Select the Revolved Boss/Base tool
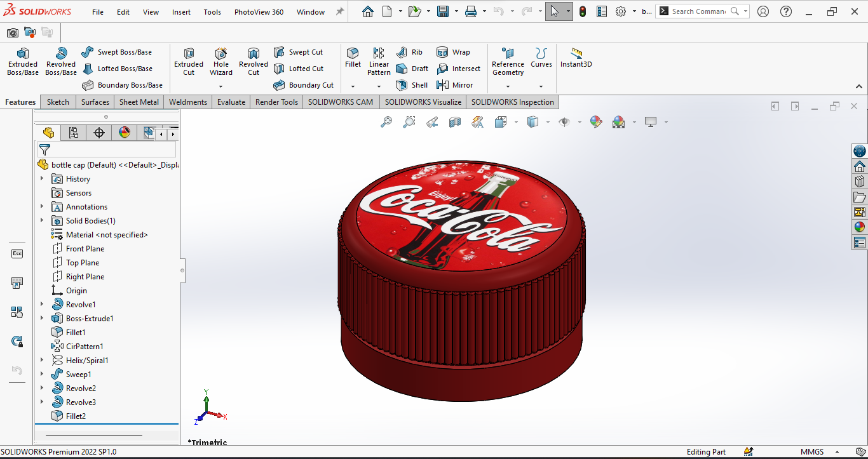The width and height of the screenshot is (868, 459). [61, 62]
